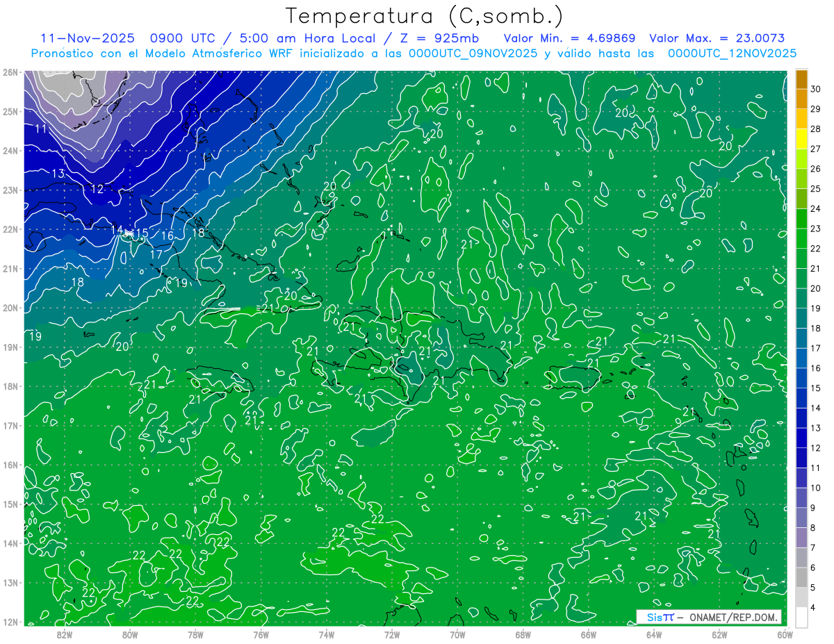Image resolution: width=834 pixels, height=644 pixels.
Task: Click longitude axis label "82W"
Action: click(x=65, y=634)
